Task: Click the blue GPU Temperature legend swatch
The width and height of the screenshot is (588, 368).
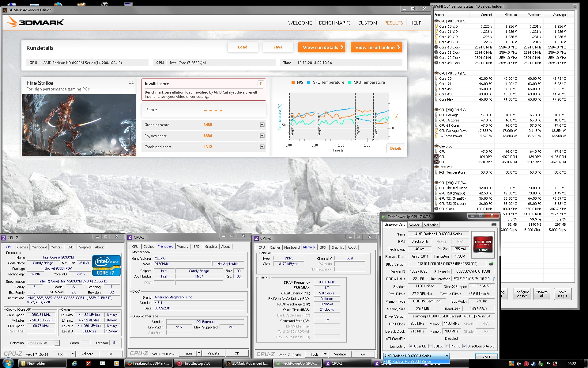Action: [x=309, y=82]
